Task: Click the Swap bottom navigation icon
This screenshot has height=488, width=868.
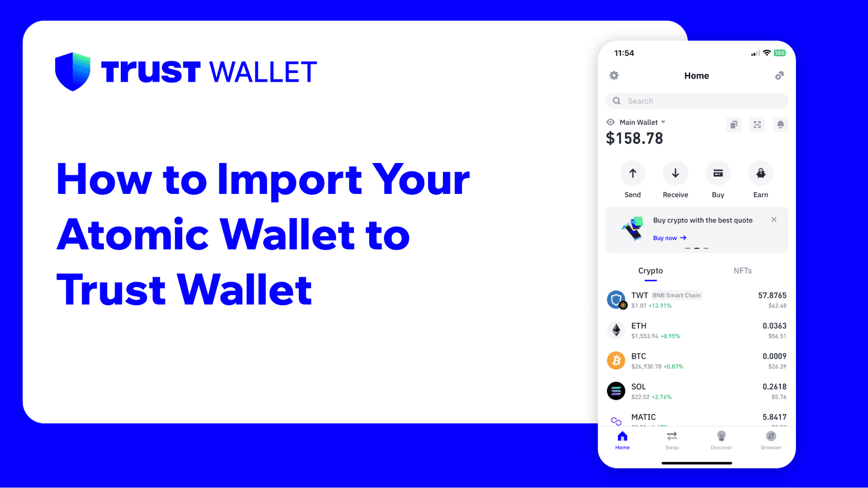Action: 672,440
